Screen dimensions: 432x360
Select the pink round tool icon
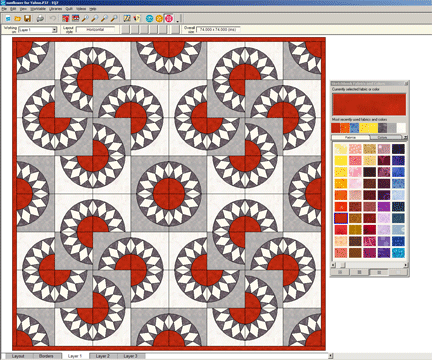pos(169,19)
